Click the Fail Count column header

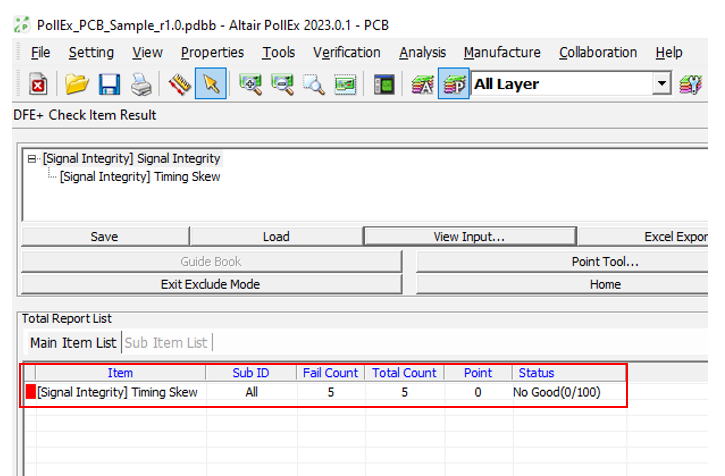328,373
